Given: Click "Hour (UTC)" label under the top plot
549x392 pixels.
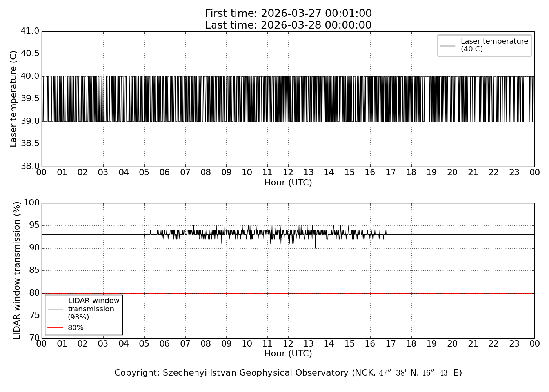Looking at the screenshot, I should (x=288, y=183).
